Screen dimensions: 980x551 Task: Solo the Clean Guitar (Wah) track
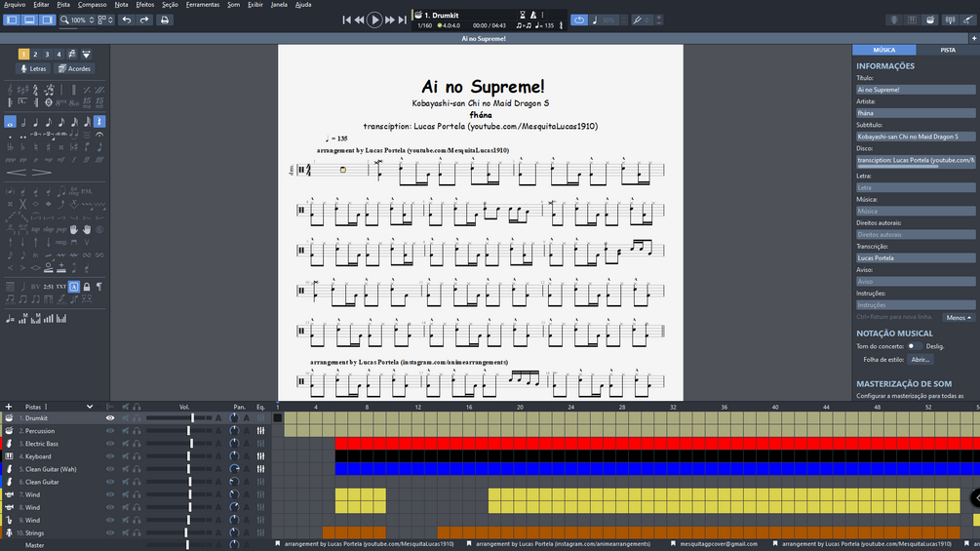click(x=137, y=469)
